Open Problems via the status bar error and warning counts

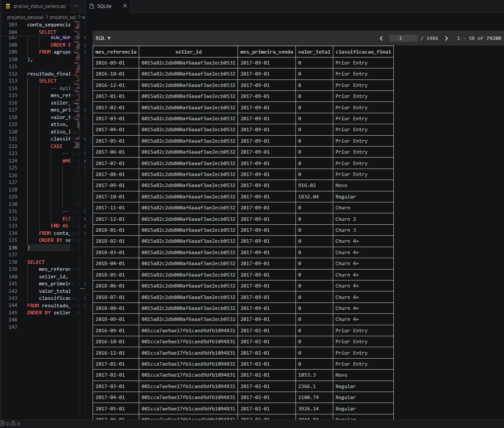10,424
